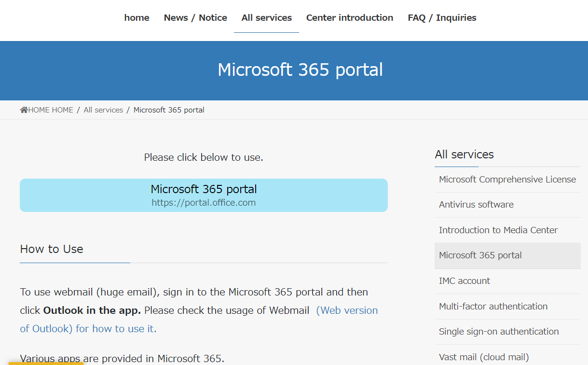588x365 pixels.
Task: Click All services breadcrumb link
Action: (103, 110)
